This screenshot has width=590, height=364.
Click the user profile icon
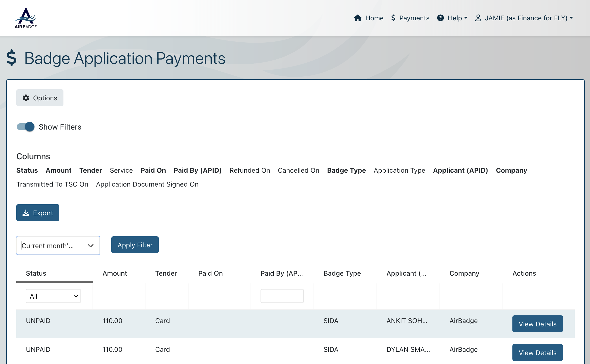pyautogui.click(x=478, y=18)
